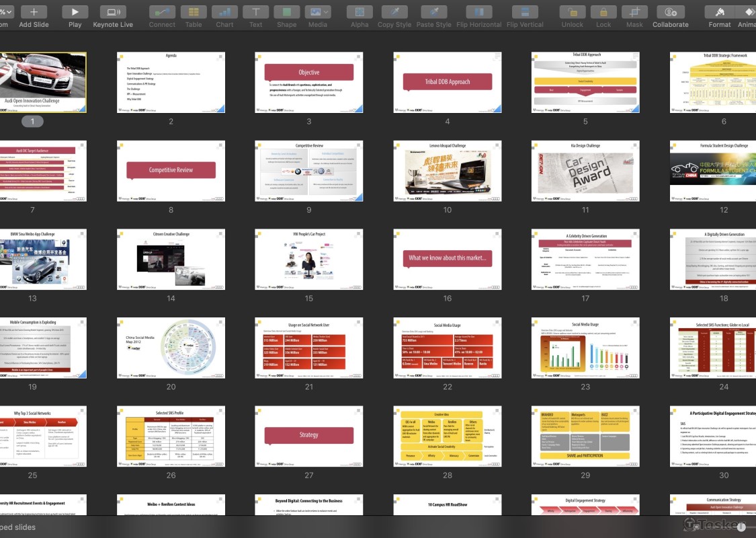Screen dimensions: 756x538
Task: Select the 10 Campus HR RoadShow slide
Action: 448,504
